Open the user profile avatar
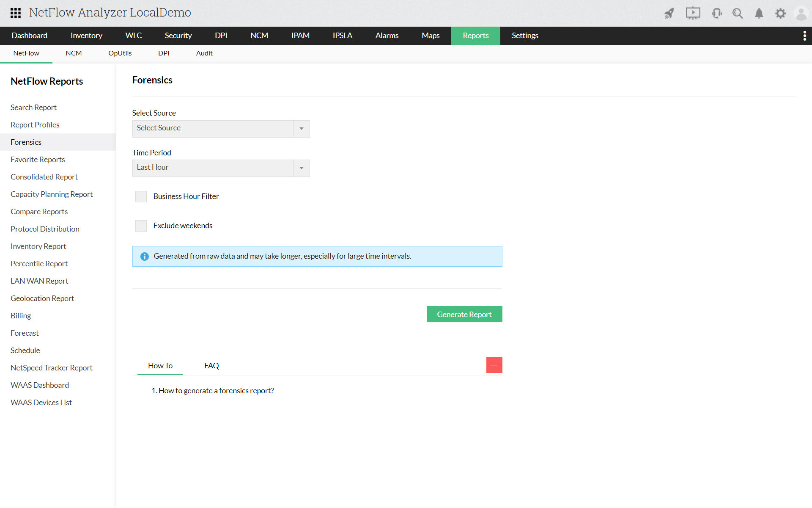The height and width of the screenshot is (508, 812). tap(801, 14)
